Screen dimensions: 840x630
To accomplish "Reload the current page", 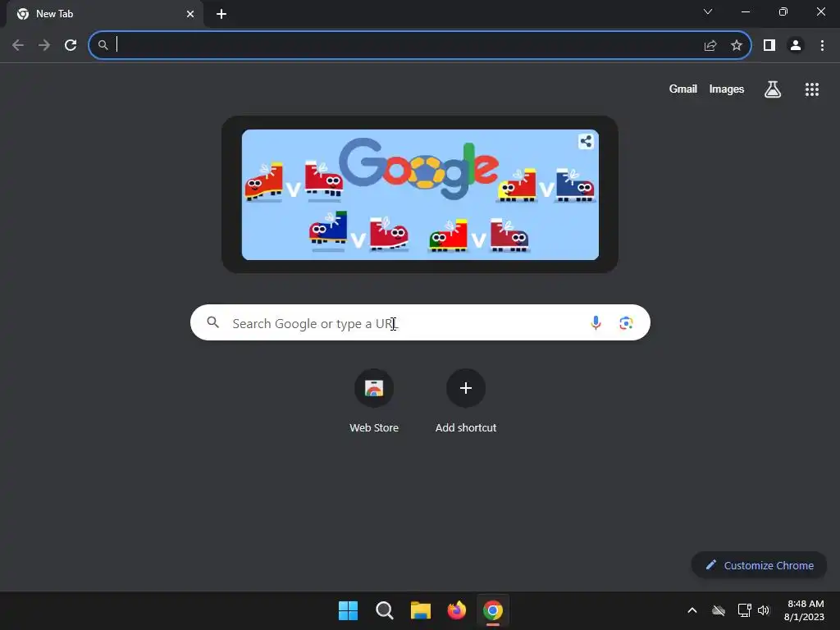I will (71, 45).
